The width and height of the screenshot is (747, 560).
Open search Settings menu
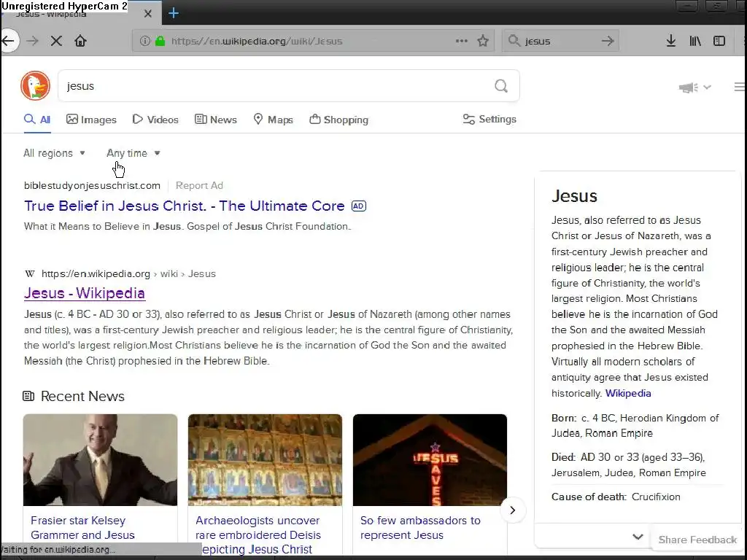tap(489, 119)
